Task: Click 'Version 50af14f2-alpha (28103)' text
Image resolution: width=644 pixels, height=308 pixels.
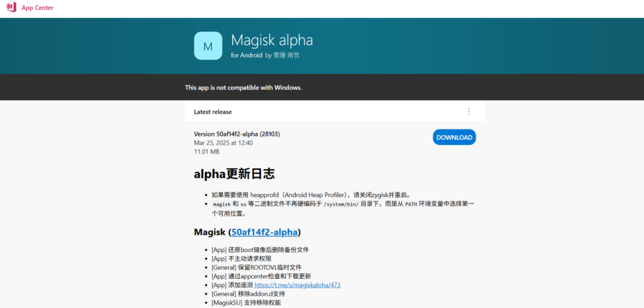Action: click(x=237, y=134)
